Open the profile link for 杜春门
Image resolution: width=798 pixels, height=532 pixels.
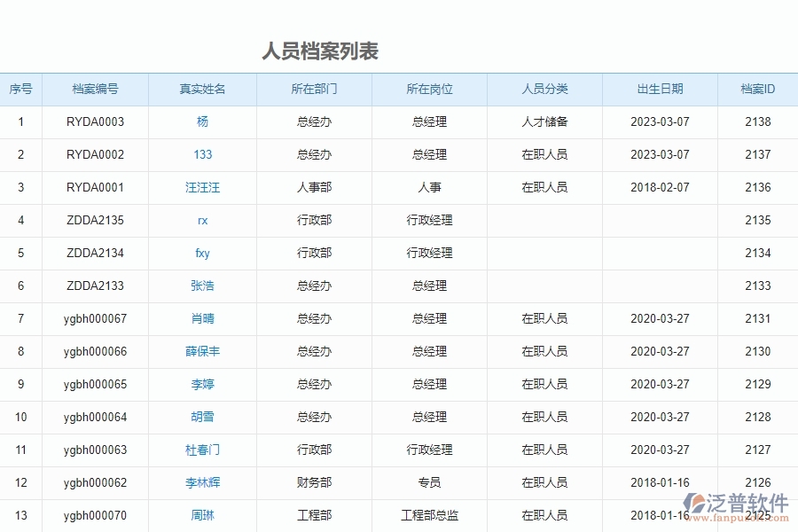(202, 450)
